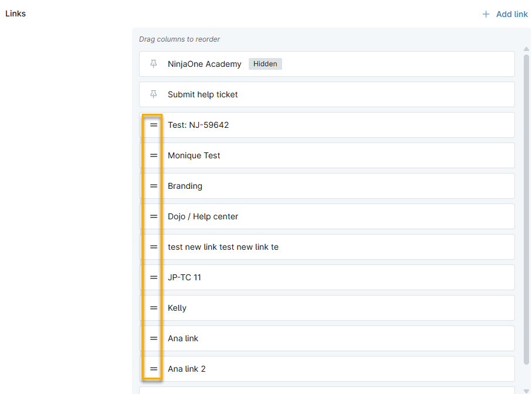Click the pin icon beside NinjaOne Academy
The width and height of the screenshot is (532, 394).
click(154, 64)
